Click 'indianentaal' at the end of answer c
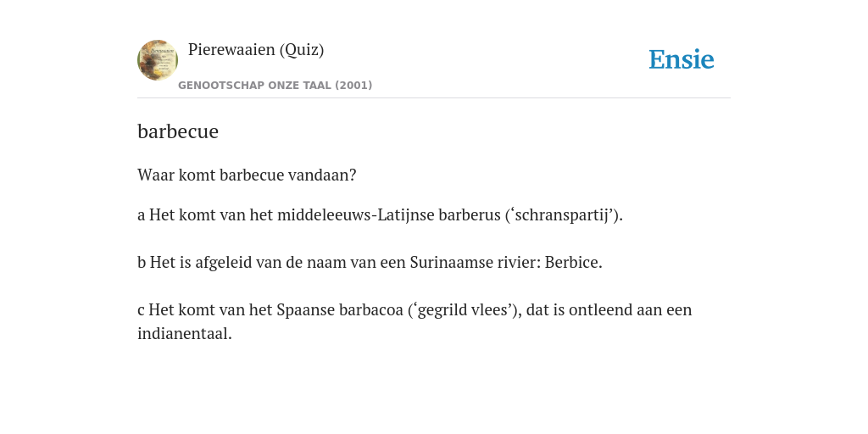The image size is (868, 434). (x=182, y=334)
